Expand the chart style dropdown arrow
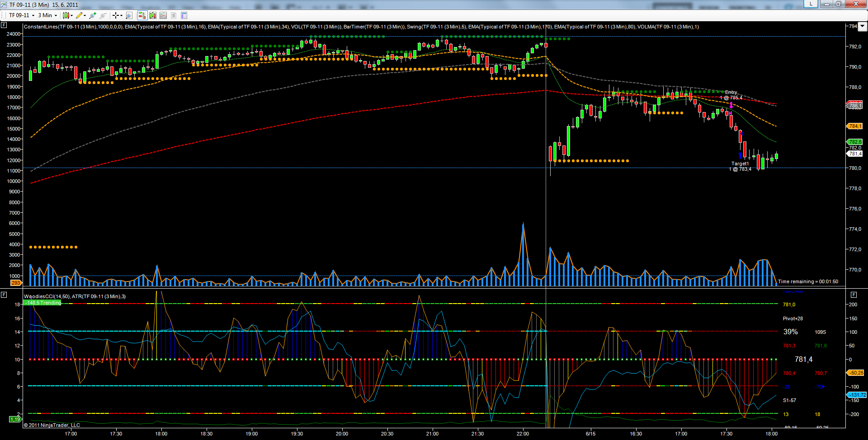This screenshot has height=440, width=868. click(x=71, y=15)
